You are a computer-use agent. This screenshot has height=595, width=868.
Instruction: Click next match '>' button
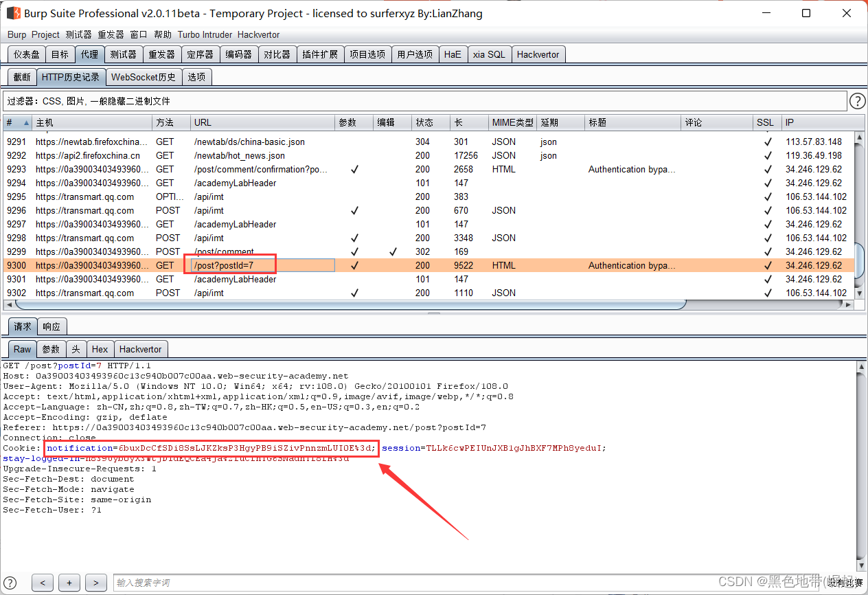coord(96,583)
